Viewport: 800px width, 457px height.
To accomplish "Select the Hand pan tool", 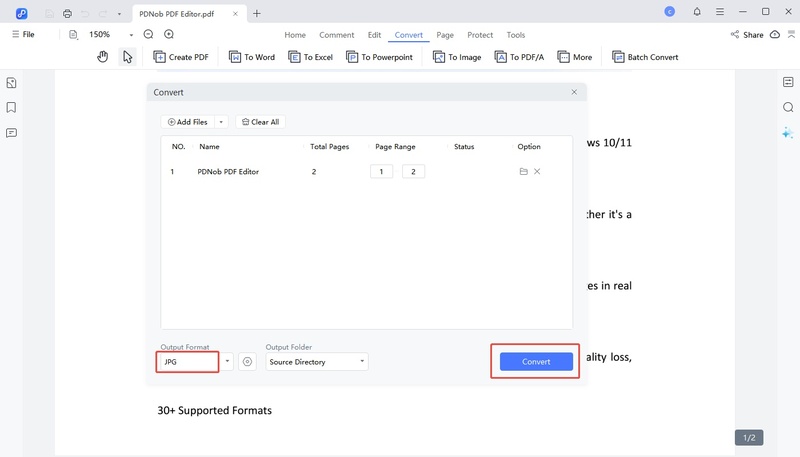I will click(102, 57).
